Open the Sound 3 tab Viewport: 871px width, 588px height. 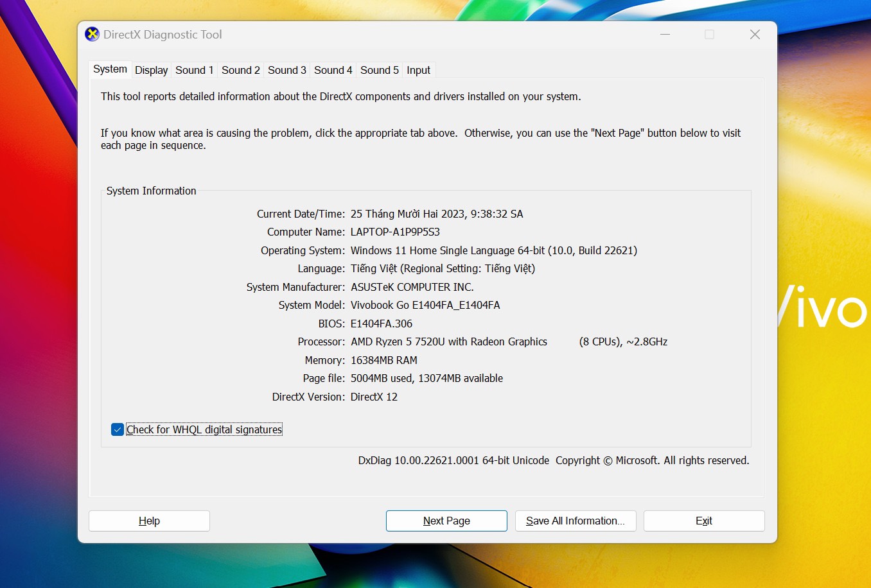[286, 71]
